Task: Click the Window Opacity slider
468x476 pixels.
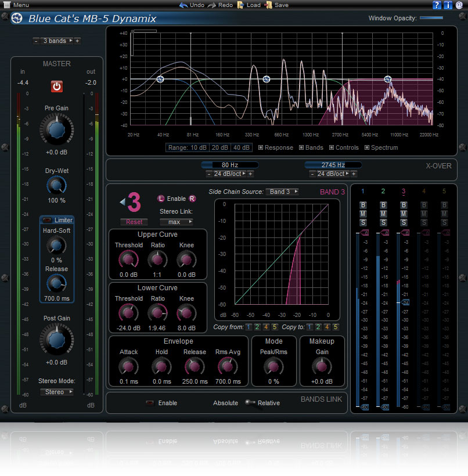Action: pyautogui.click(x=431, y=18)
